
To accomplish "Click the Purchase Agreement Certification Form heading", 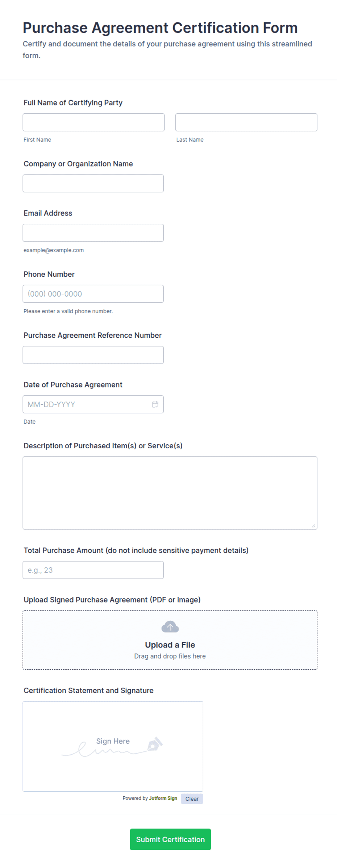I will point(160,28).
